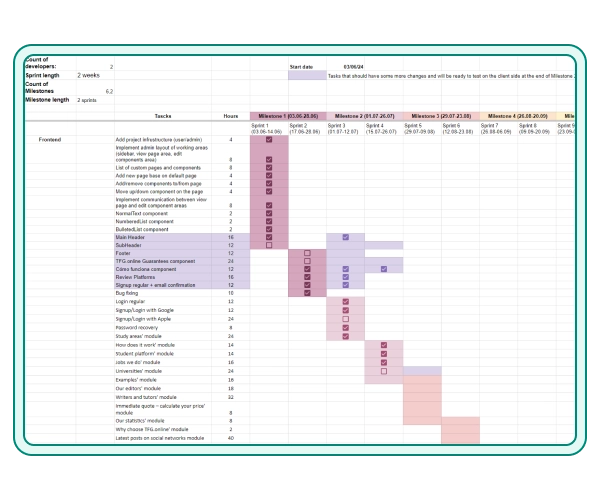Check the Signup/Login with Apple checkbox
600x500 pixels.
[345, 319]
